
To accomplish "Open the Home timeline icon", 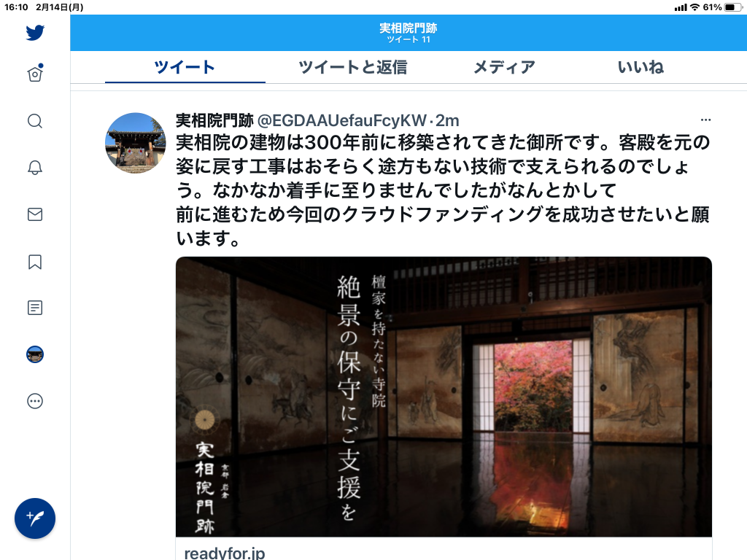I will [35, 74].
